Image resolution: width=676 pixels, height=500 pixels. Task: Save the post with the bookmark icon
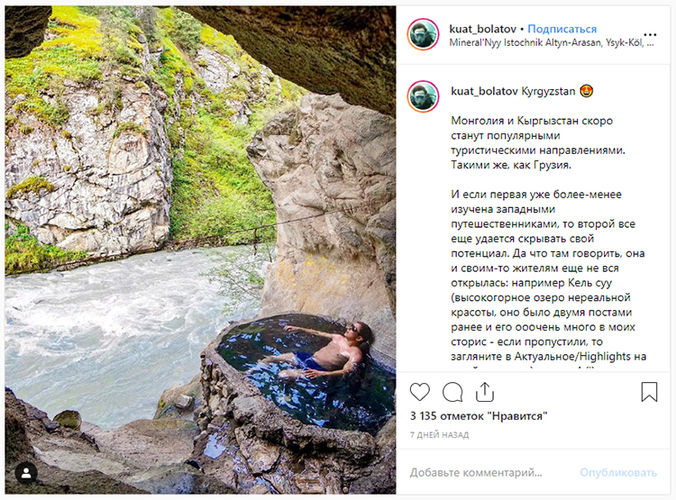[649, 391]
